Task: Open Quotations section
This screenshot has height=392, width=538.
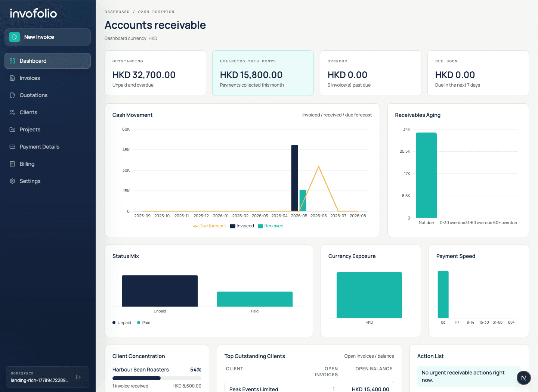Action: pos(47,95)
